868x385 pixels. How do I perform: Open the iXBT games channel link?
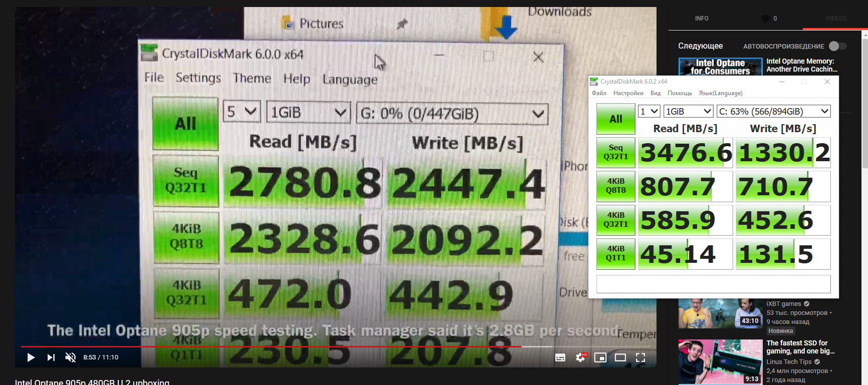pos(783,304)
